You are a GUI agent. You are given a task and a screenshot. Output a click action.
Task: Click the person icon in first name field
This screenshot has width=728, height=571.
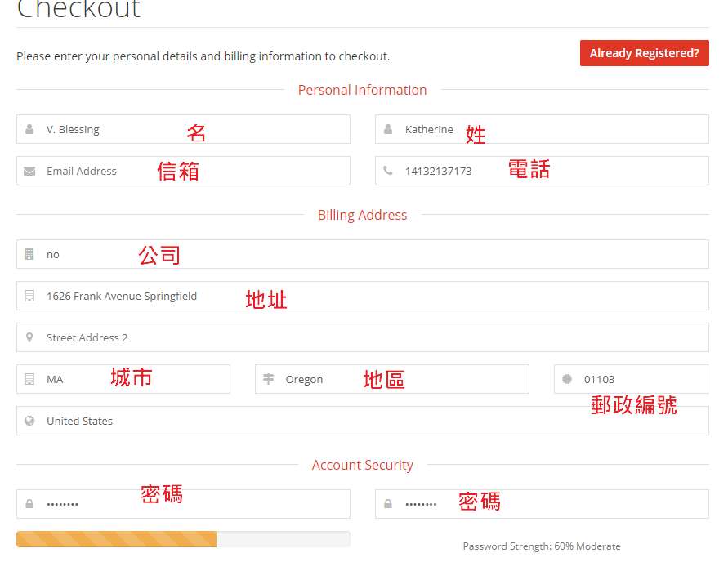click(29, 129)
